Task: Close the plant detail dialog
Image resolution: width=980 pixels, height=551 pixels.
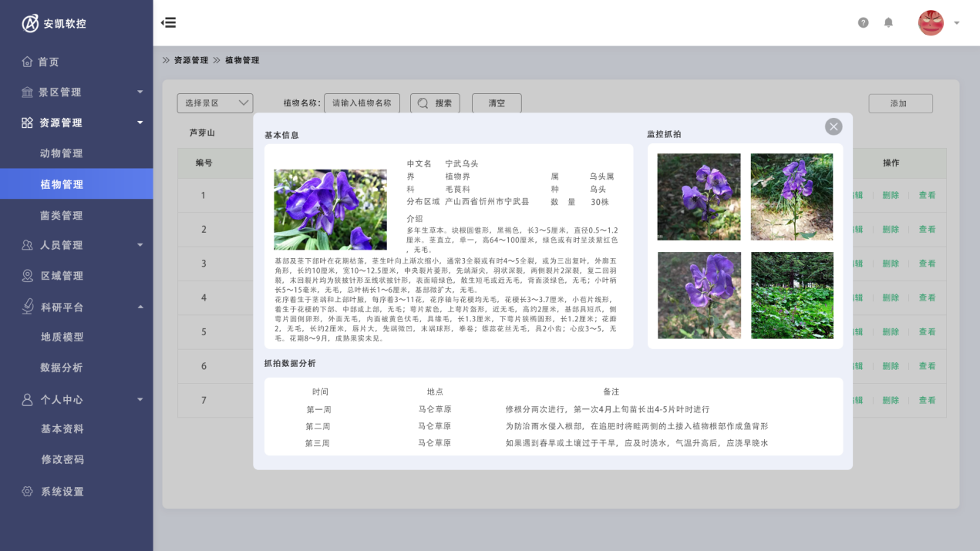Action: pyautogui.click(x=833, y=126)
